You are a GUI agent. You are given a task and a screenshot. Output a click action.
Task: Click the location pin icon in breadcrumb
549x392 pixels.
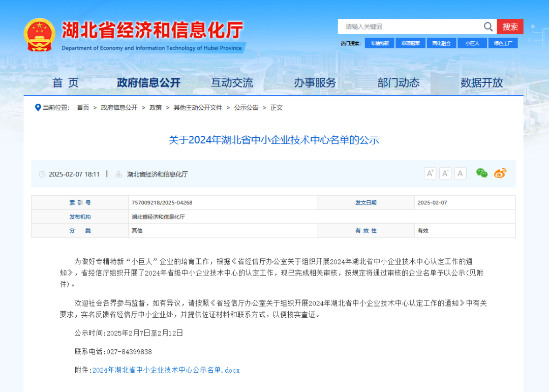pos(38,107)
